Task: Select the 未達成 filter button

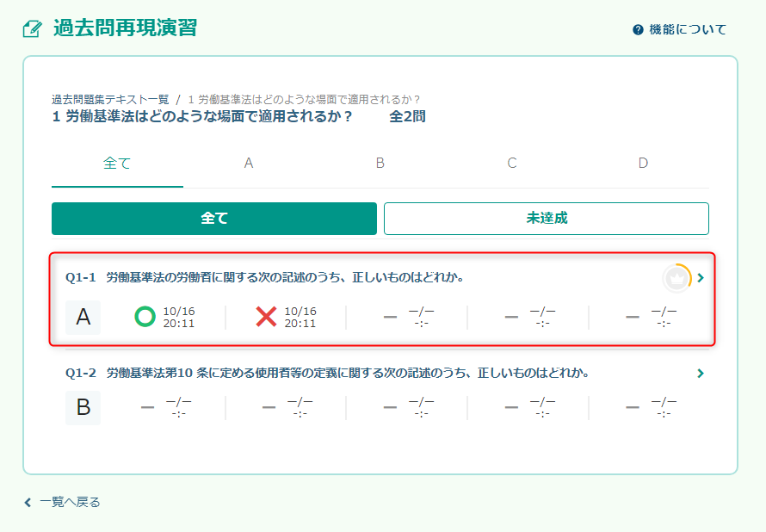Action: point(547,219)
